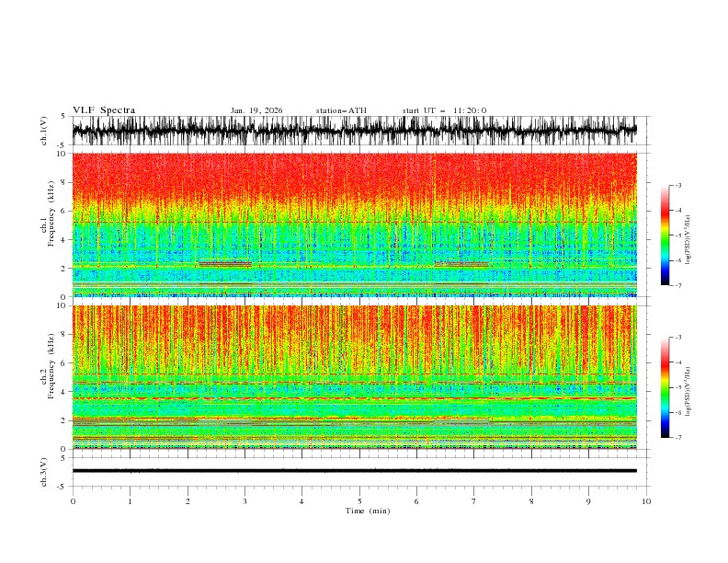Viewport: 728px width, 563px height.
Task: Select the "Time (min)" axis title
Action: pyautogui.click(x=368, y=511)
